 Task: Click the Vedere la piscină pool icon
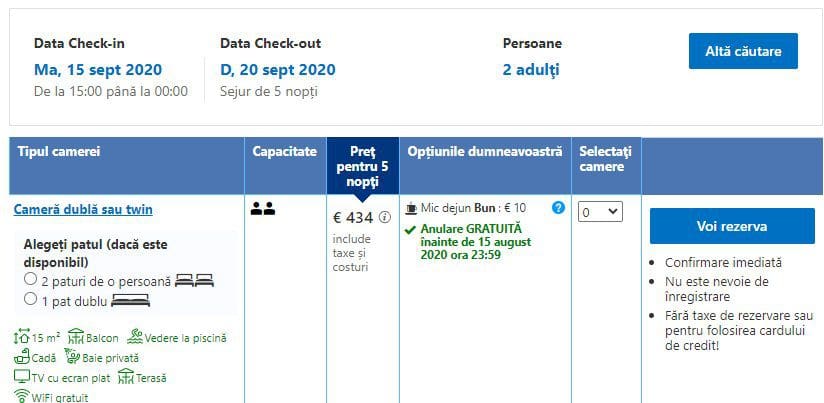click(x=135, y=337)
